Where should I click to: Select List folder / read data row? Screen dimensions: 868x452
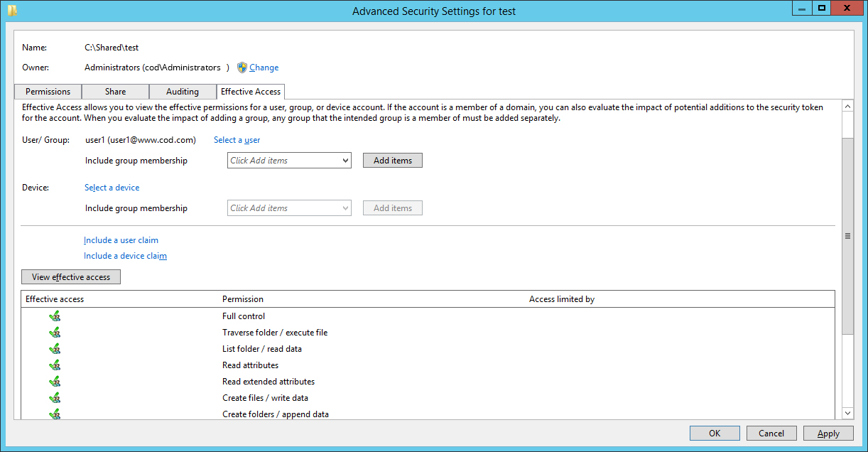[428, 349]
